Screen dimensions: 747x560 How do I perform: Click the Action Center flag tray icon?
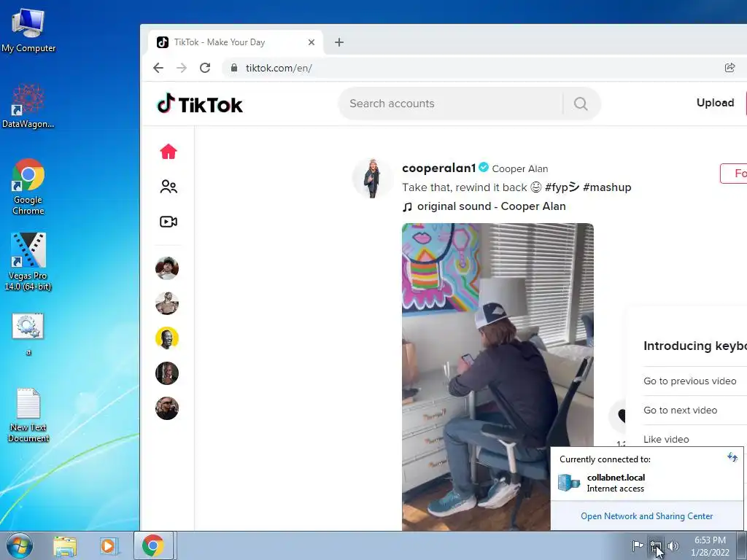point(638,545)
